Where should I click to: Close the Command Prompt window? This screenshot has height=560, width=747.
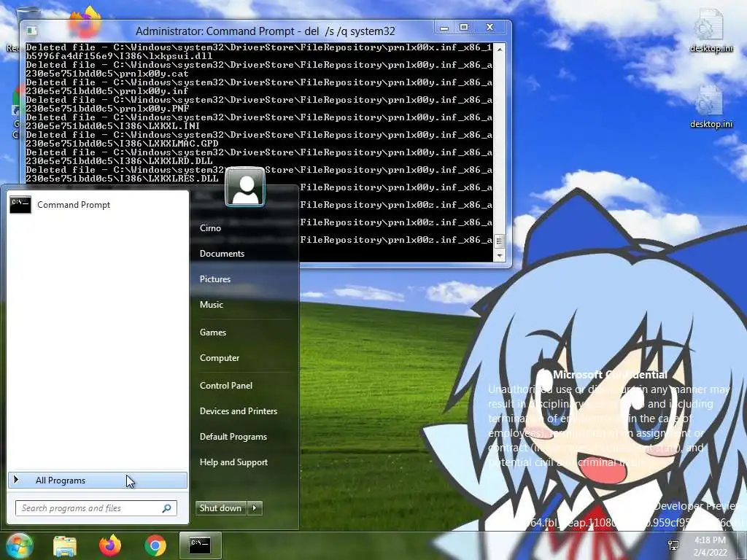click(489, 28)
